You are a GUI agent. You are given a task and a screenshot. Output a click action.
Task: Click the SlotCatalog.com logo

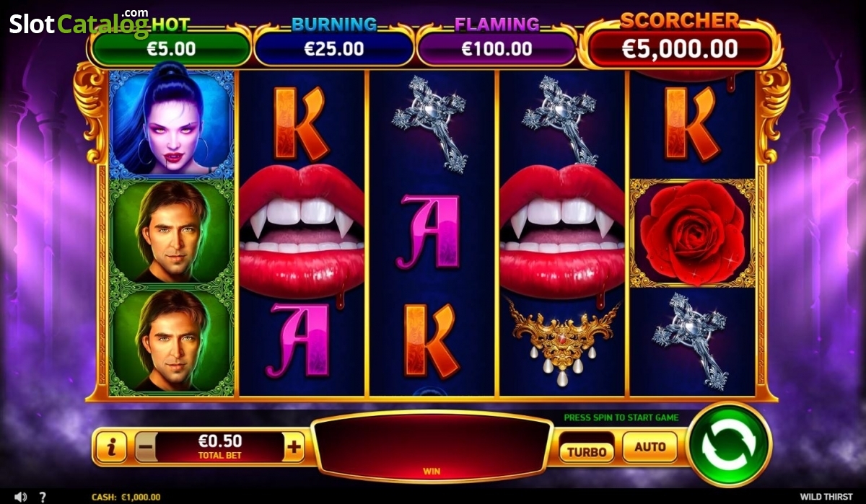click(79, 23)
